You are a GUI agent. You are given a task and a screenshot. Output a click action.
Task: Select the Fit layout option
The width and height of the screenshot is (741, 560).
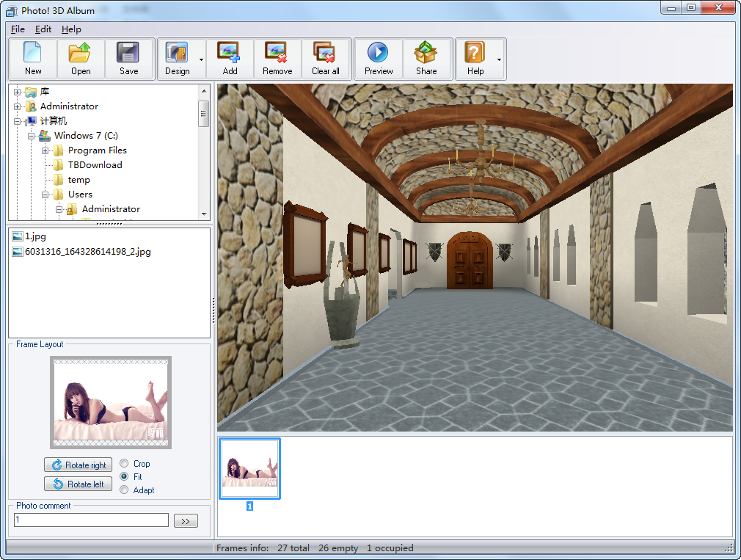(124, 477)
